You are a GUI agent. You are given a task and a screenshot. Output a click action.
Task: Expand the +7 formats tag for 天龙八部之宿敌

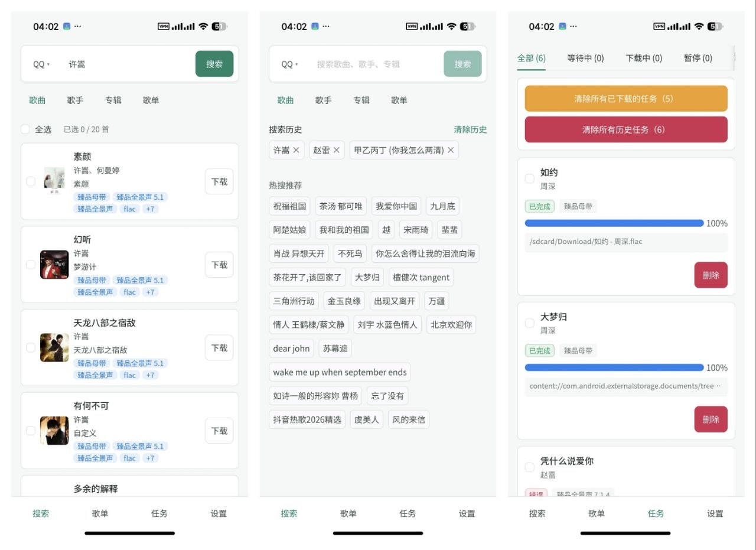(x=150, y=375)
